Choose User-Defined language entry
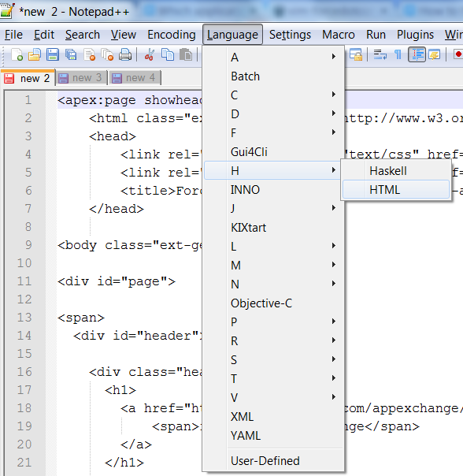This screenshot has width=463, height=476. [274, 460]
